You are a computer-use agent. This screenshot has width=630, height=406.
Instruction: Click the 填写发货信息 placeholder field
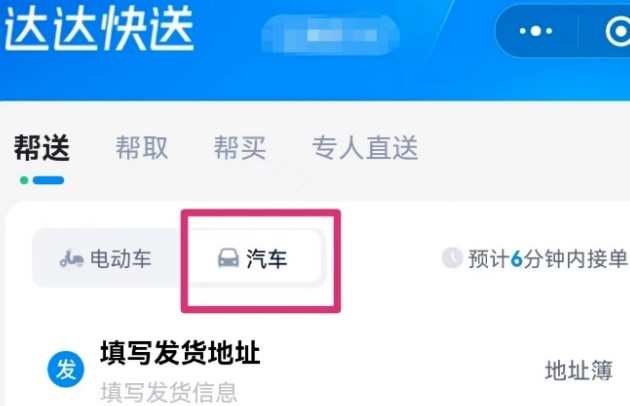(x=169, y=392)
